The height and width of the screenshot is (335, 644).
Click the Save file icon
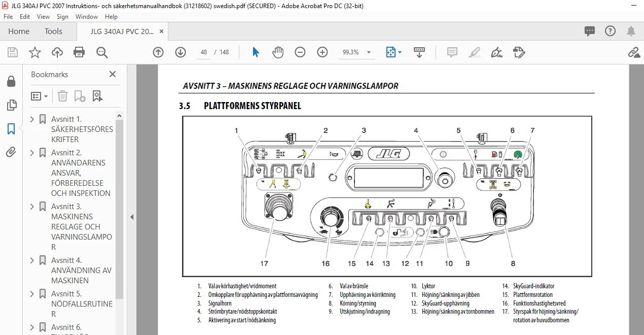[13, 52]
